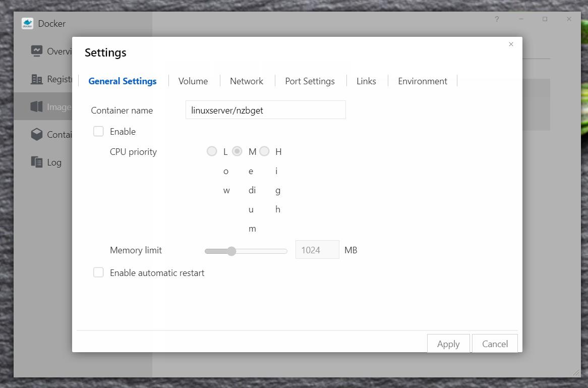
Task: Click the Docker whale app icon
Action: click(27, 24)
